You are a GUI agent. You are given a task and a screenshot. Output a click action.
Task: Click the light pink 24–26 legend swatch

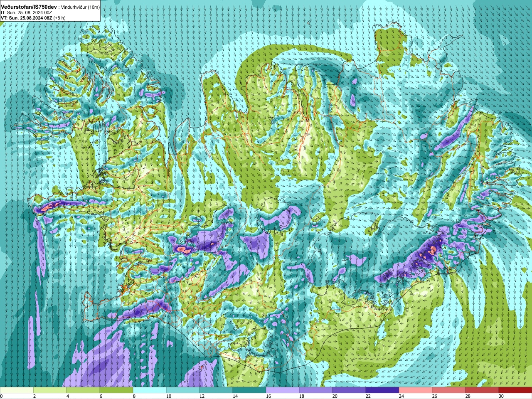(416, 390)
